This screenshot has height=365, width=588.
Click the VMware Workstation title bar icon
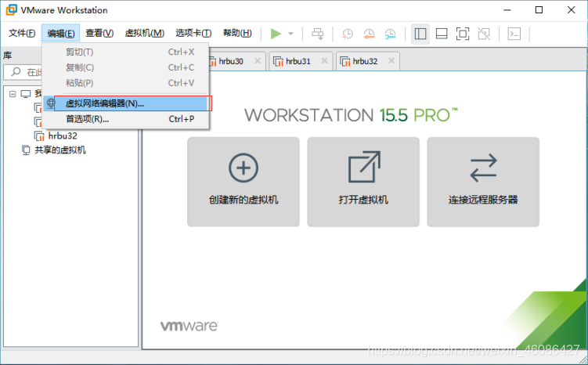click(11, 10)
